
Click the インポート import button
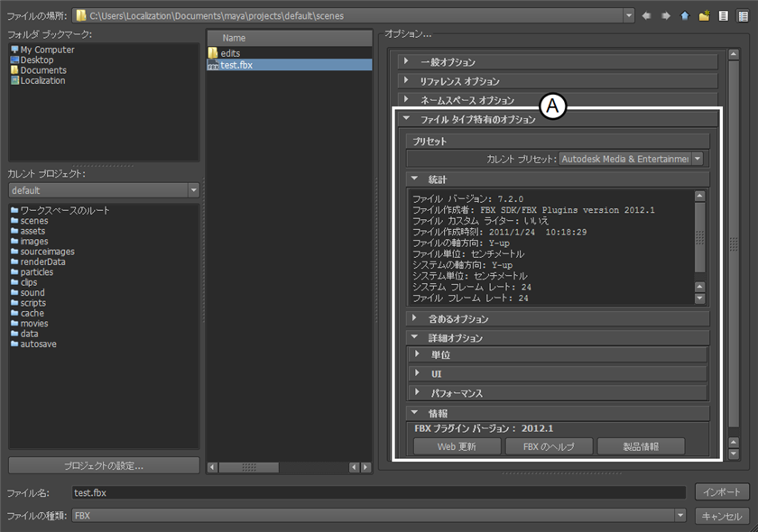click(722, 492)
